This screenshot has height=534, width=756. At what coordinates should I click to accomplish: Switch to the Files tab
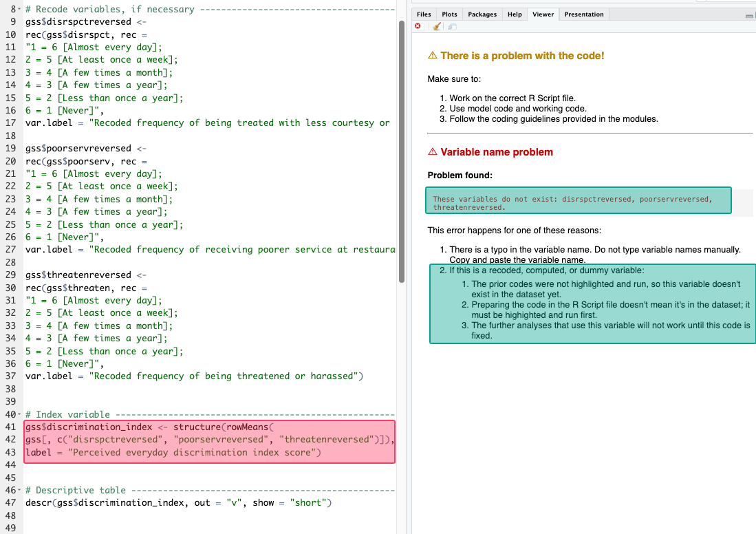pos(424,14)
